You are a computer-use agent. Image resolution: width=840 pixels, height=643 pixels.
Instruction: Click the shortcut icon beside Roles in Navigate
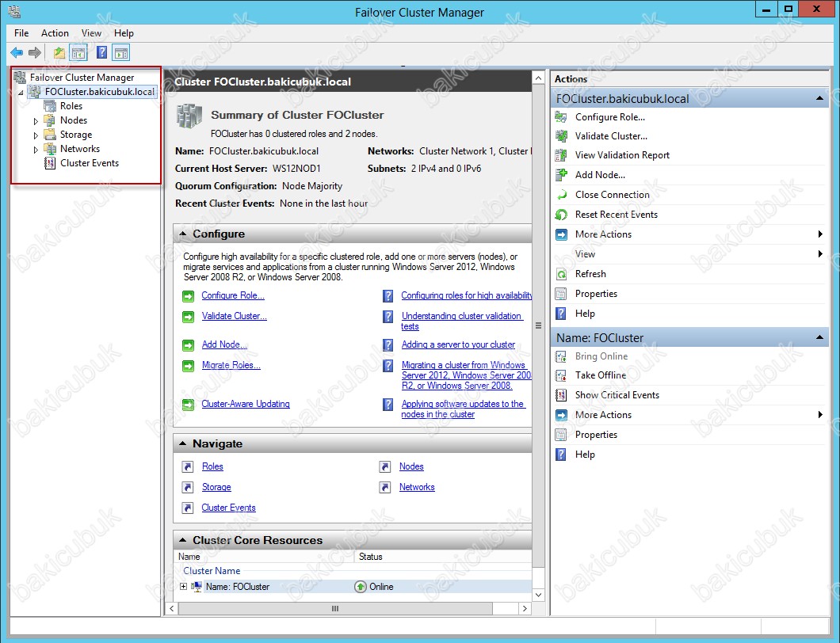pos(188,467)
